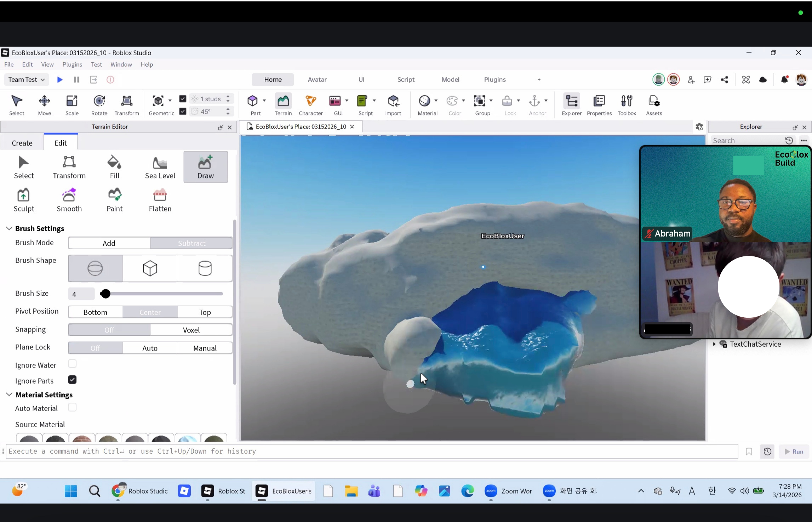Set Brush Mode to Add
This screenshot has height=522, width=812.
[x=109, y=243]
